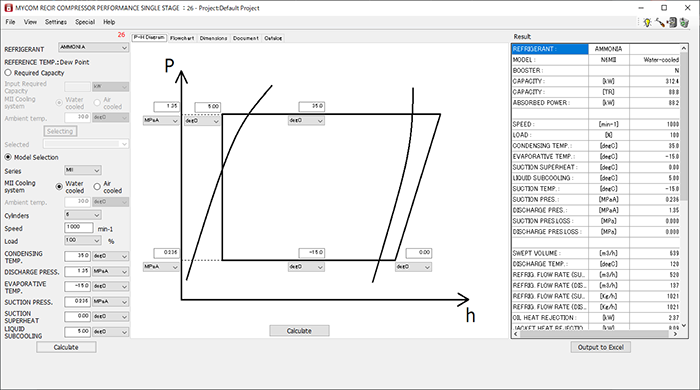Click diagram discharge pressure field 1.35
The height and width of the screenshot is (390, 700).
tap(167, 107)
